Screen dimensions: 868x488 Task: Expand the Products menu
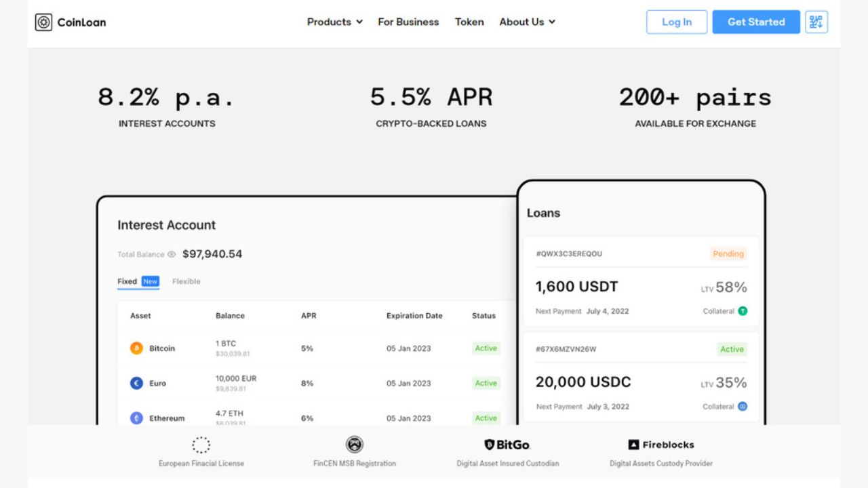(x=335, y=22)
